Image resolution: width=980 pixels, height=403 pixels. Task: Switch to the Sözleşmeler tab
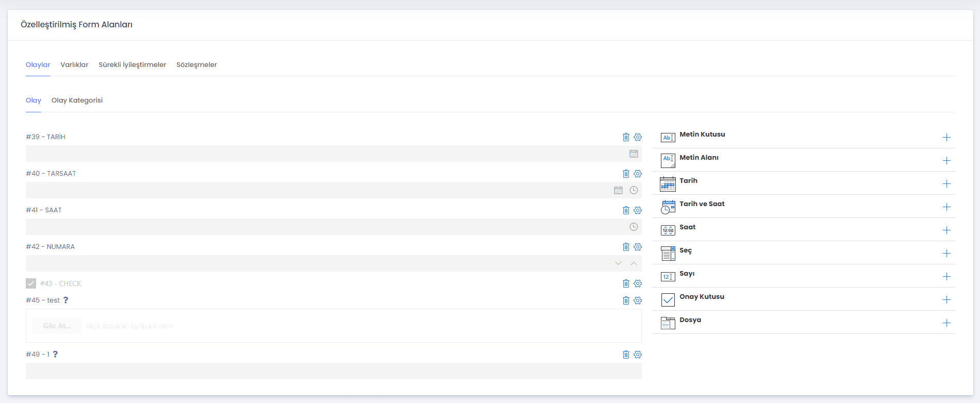click(196, 65)
